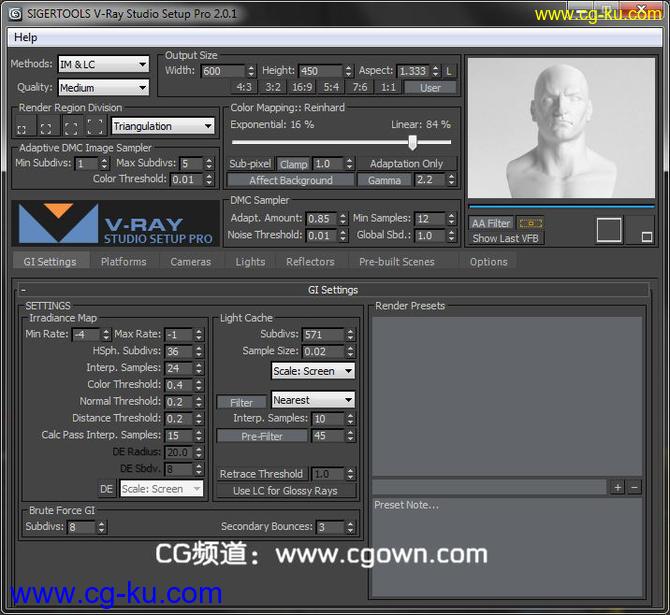670x615 pixels.
Task: Toggle the Clamp option
Action: pyautogui.click(x=294, y=164)
